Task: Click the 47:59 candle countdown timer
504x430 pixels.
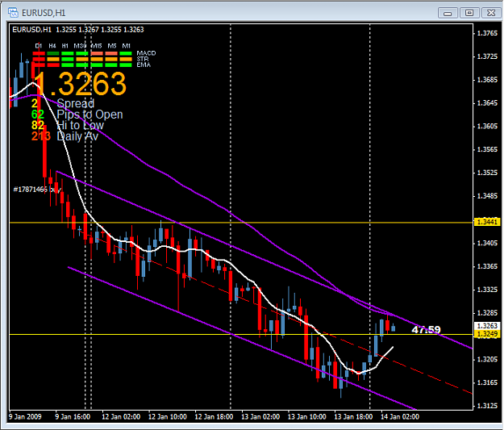Action: click(427, 330)
